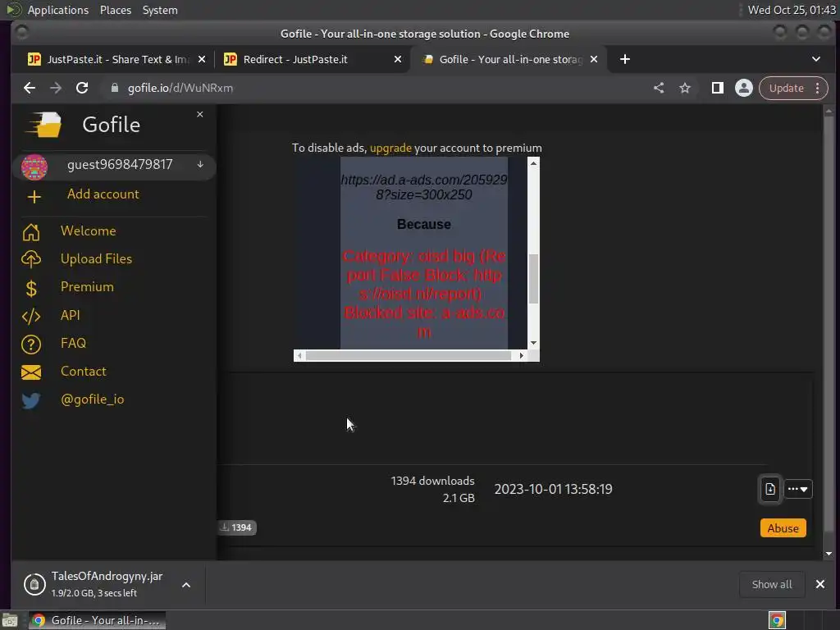
Task: Open the Chrome three-dot menu
Action: 818,88
